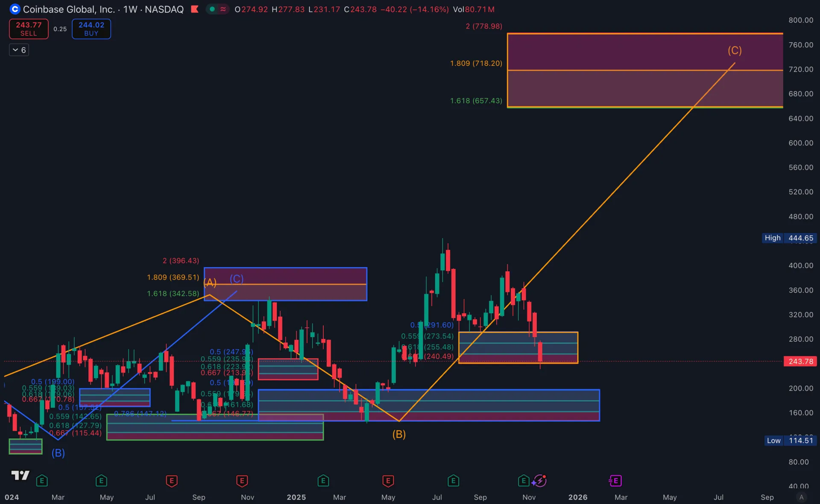The height and width of the screenshot is (504, 820).
Task: Click the red 243.78 current price label
Action: coord(800,361)
